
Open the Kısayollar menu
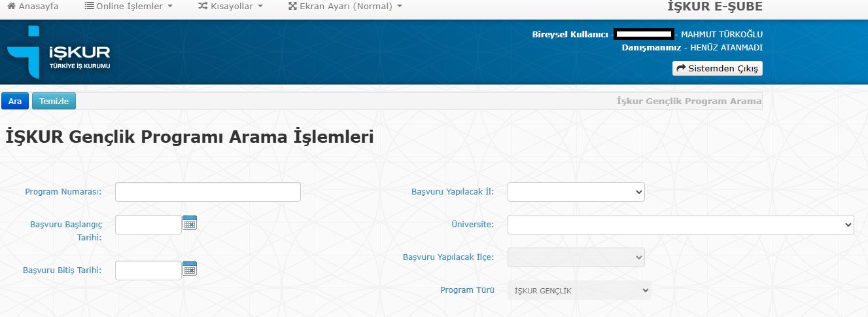230,7
